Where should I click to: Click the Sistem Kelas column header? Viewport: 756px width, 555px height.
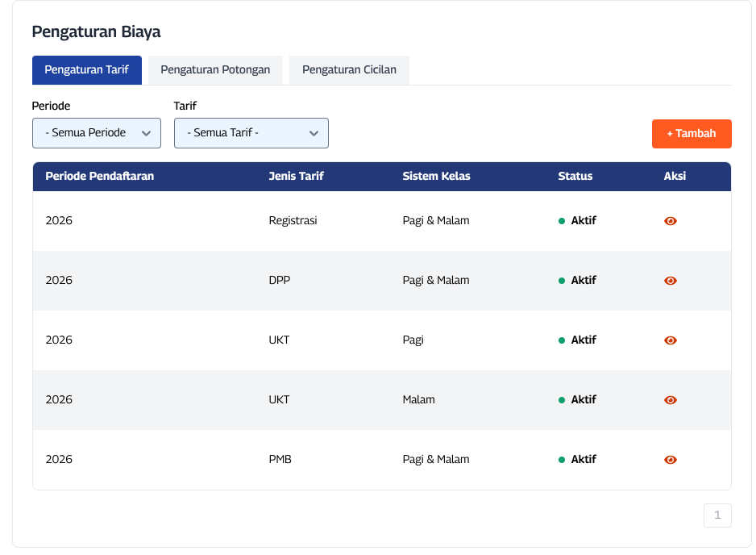click(x=436, y=176)
